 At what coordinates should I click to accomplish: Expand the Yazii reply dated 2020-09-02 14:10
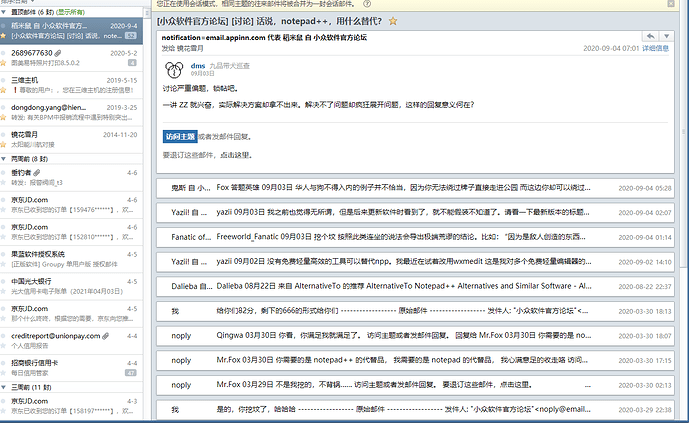[x=415, y=262]
